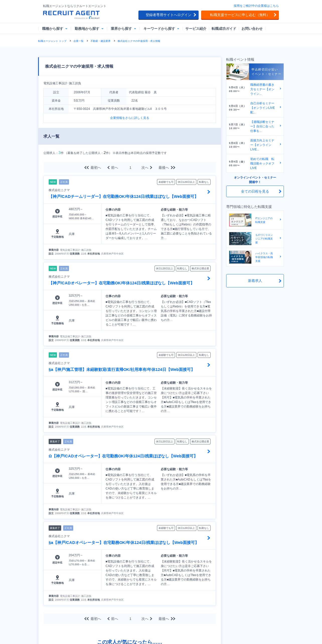This screenshot has width=322, height=644.
Task: Jump to first page in bottom pagination
Action: pyautogui.click(x=93, y=619)
